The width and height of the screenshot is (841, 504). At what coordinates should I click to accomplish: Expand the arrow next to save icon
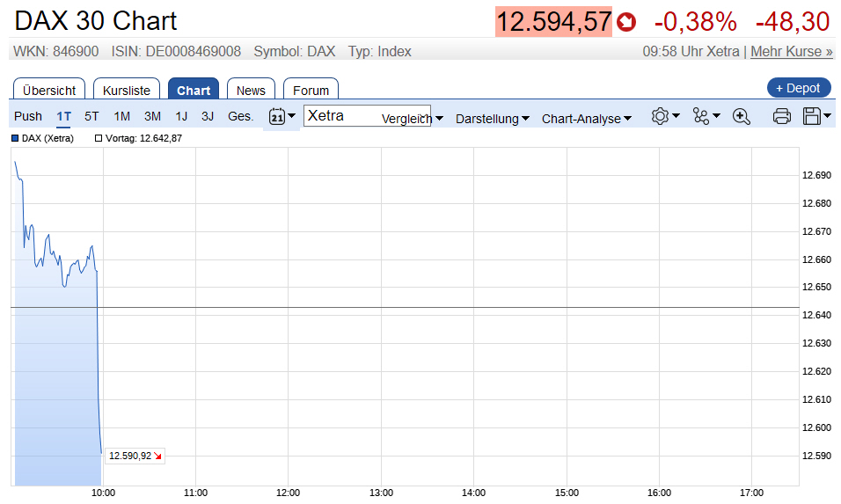[x=827, y=116]
